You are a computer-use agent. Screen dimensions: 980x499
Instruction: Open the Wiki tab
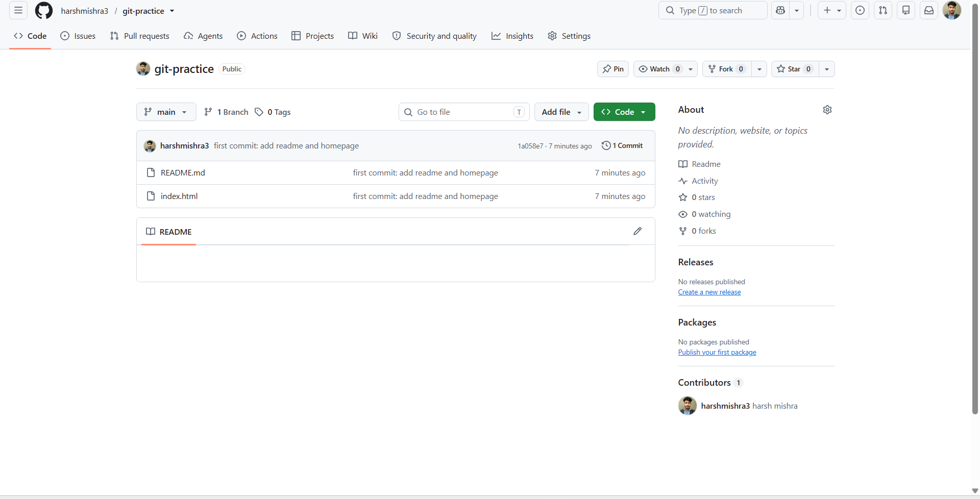(x=363, y=36)
